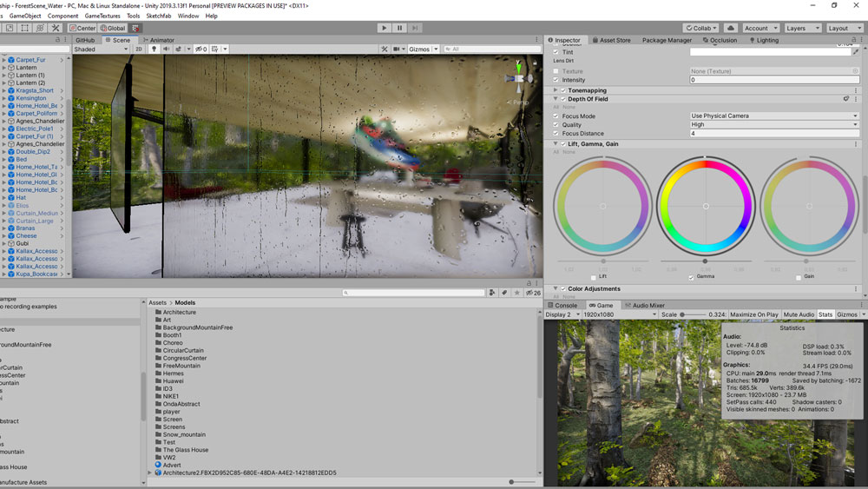Switch to the Animator tab
Screen dimensions: 868x489
coord(158,40)
